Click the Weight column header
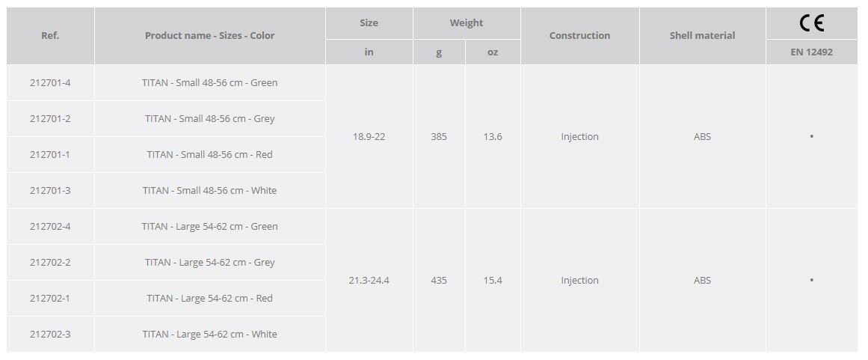The width and height of the screenshot is (868, 360). coord(466,22)
